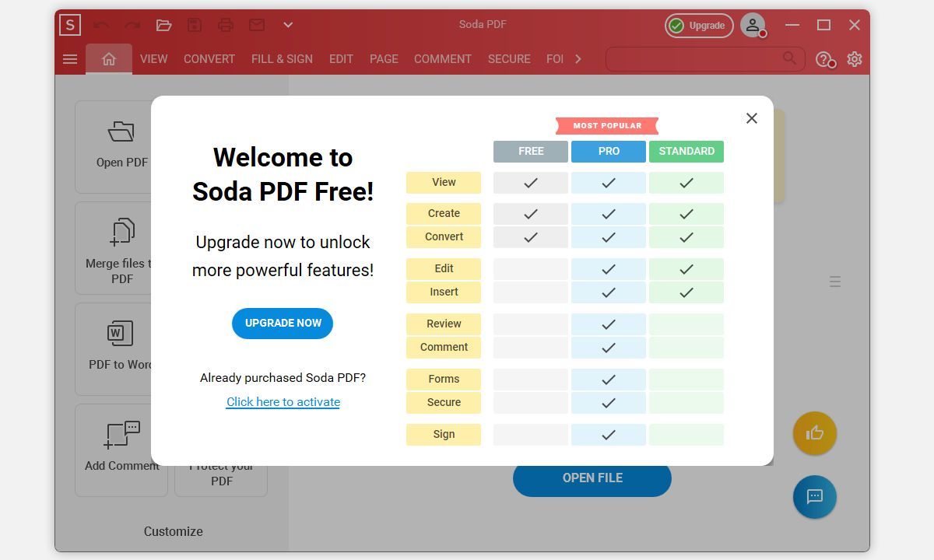This screenshot has width=934, height=560.
Task: Switch to the CONVERT tab
Action: [x=209, y=58]
